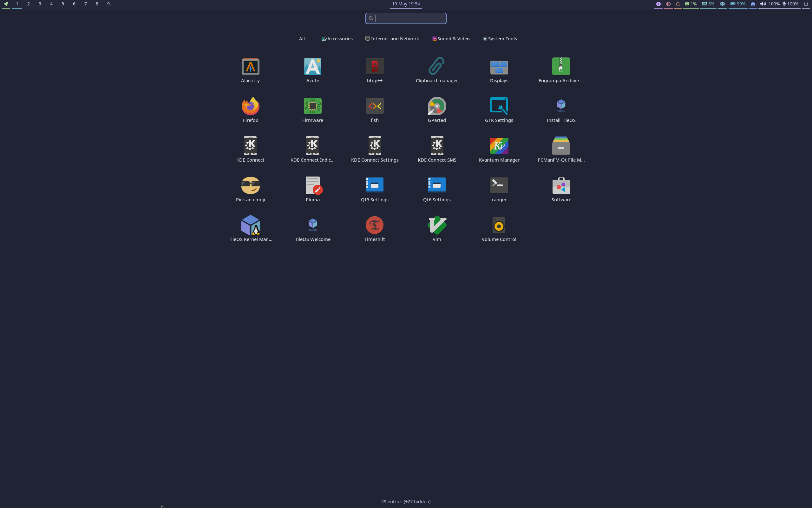Filter by Sound & Video category
This screenshot has height=508, width=812.
[x=450, y=39]
